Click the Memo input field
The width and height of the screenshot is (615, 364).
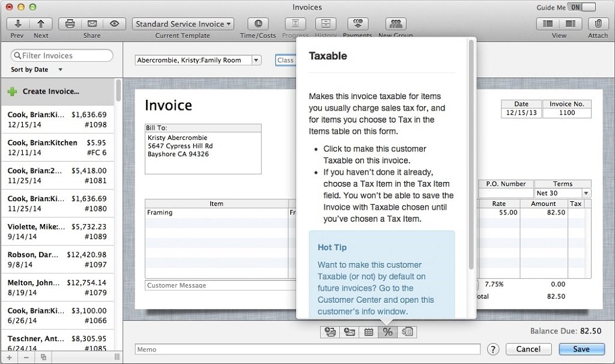[307, 349]
